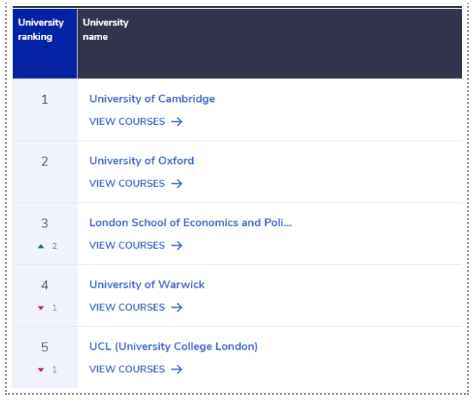
Task: Open UCL (University College London) link
Action: tap(173, 347)
